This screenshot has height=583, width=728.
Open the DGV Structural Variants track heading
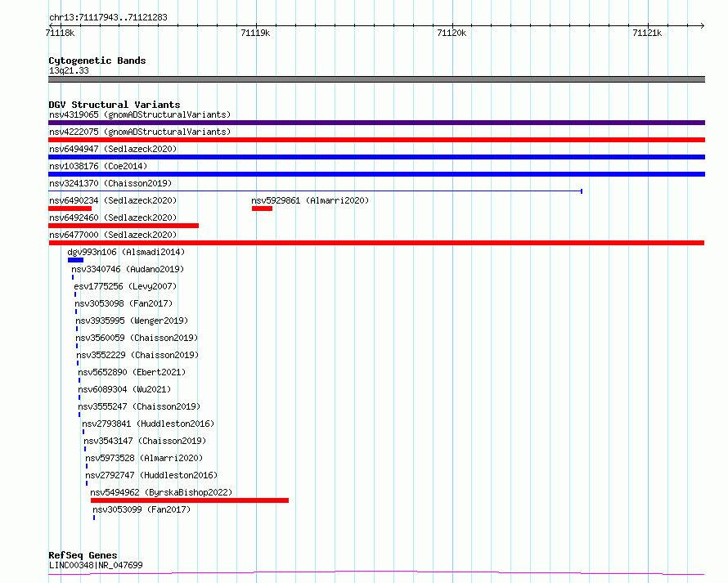click(x=115, y=105)
